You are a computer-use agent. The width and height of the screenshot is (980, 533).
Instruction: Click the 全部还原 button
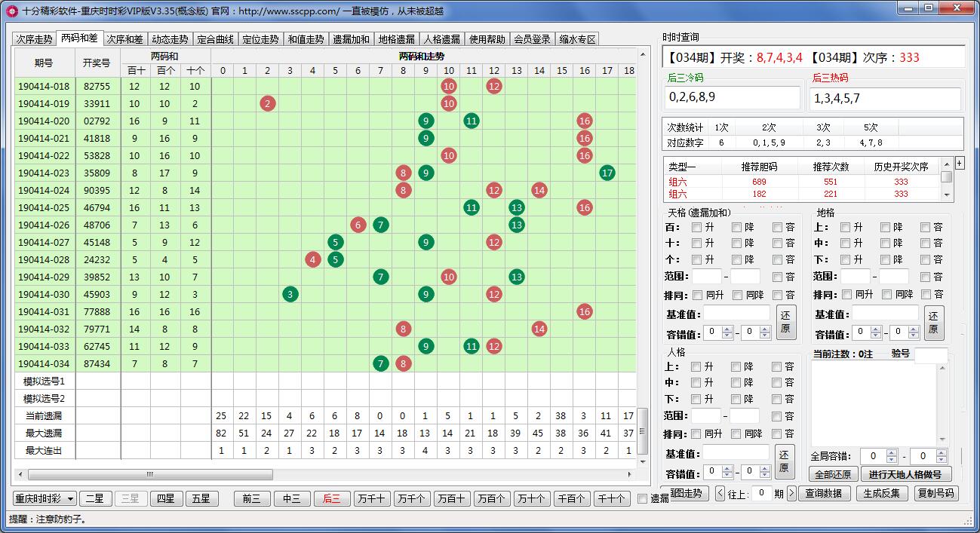pyautogui.click(x=835, y=474)
